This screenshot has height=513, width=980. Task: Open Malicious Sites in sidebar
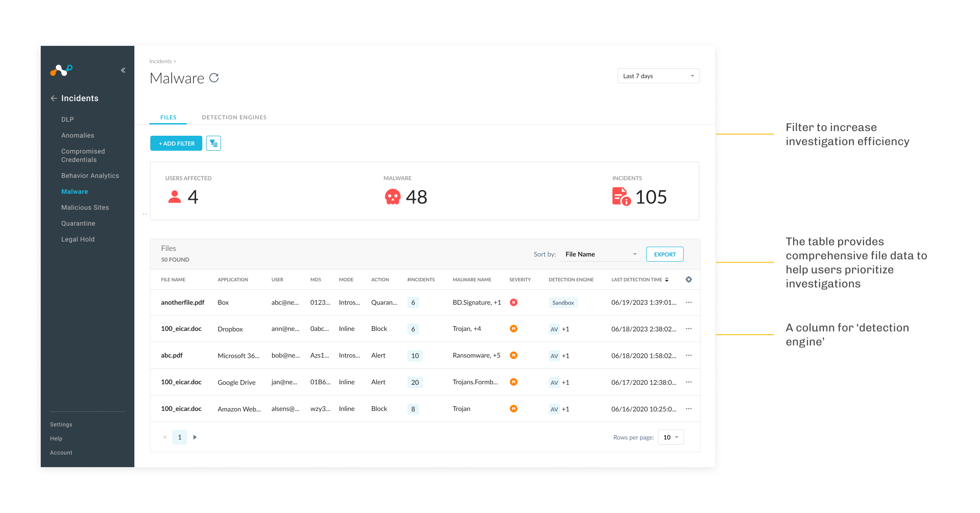85,207
